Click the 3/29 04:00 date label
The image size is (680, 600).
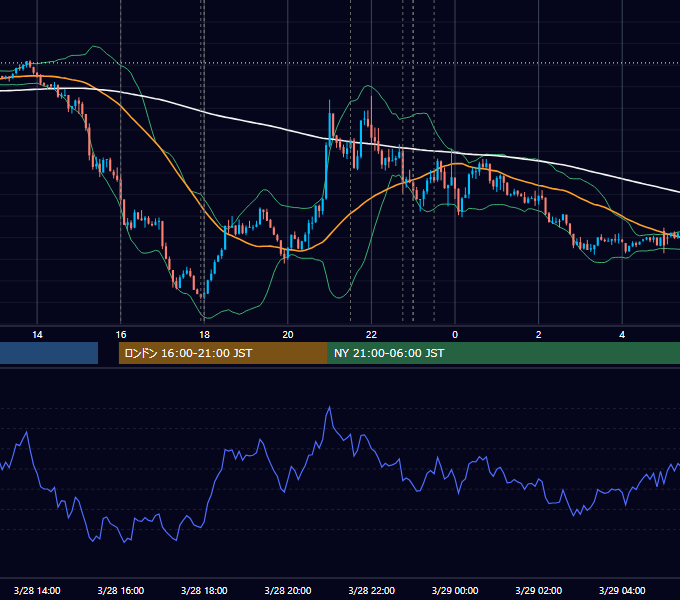point(622,590)
